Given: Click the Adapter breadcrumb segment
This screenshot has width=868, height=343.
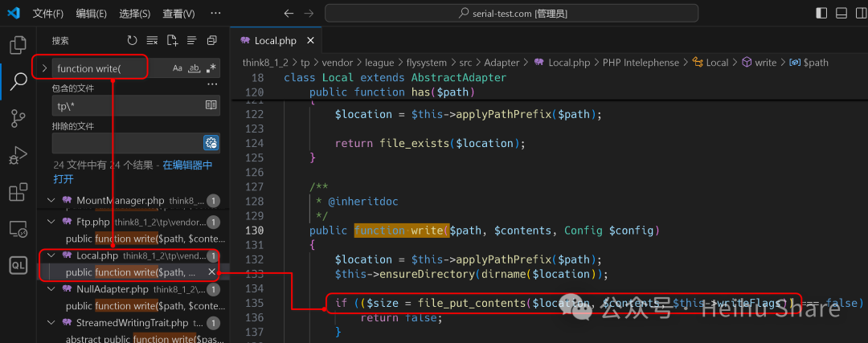Looking at the screenshot, I should [502, 63].
